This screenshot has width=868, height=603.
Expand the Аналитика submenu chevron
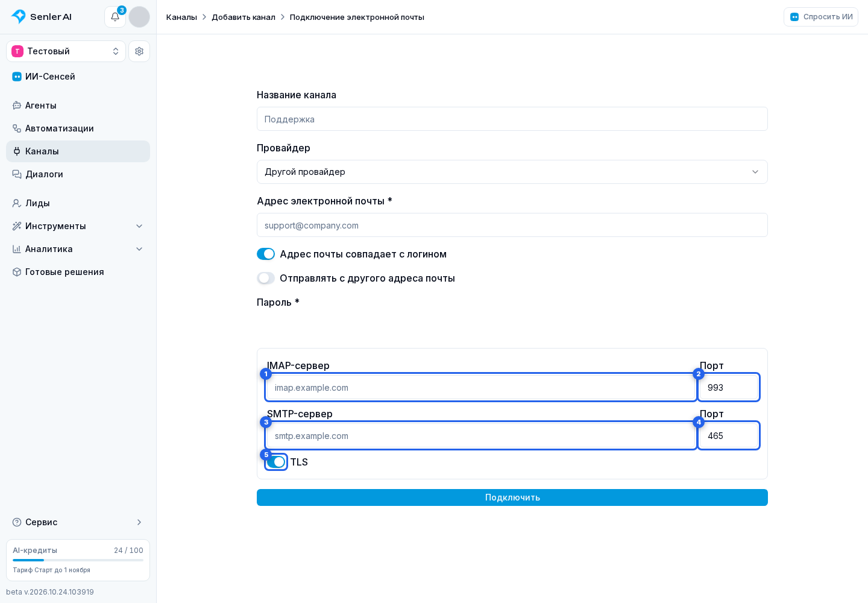coord(139,249)
